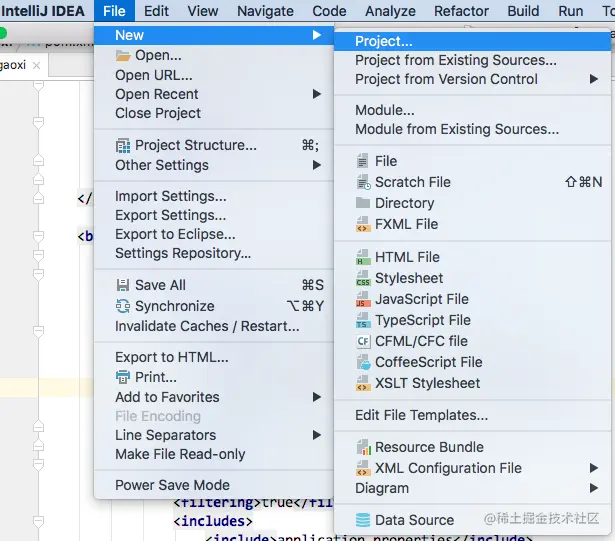Click the Synchronize arrows icon
Screen dimensions: 615x541
(x=123, y=306)
